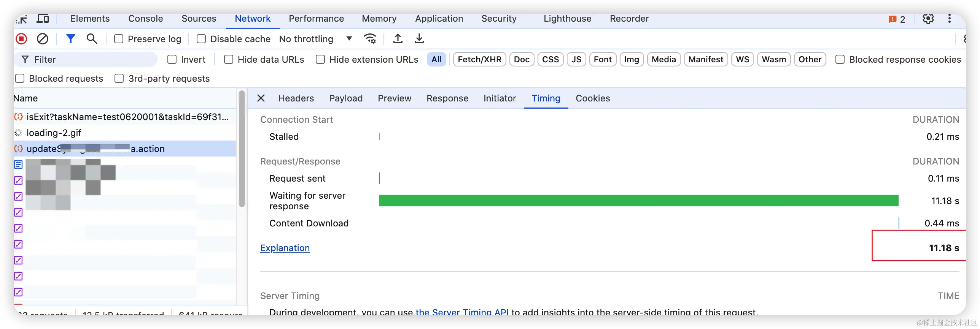Filter by Media requests
The width and height of the screenshot is (980, 329).
(663, 60)
